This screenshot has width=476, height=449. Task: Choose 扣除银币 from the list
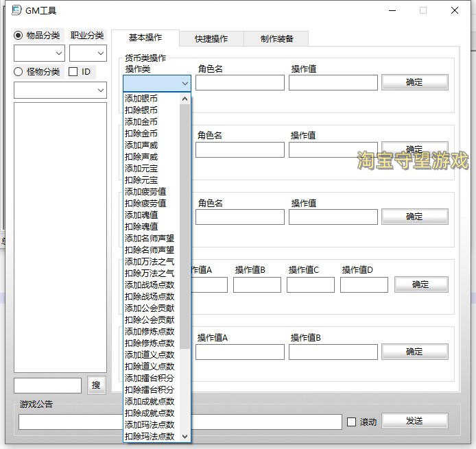click(152, 110)
